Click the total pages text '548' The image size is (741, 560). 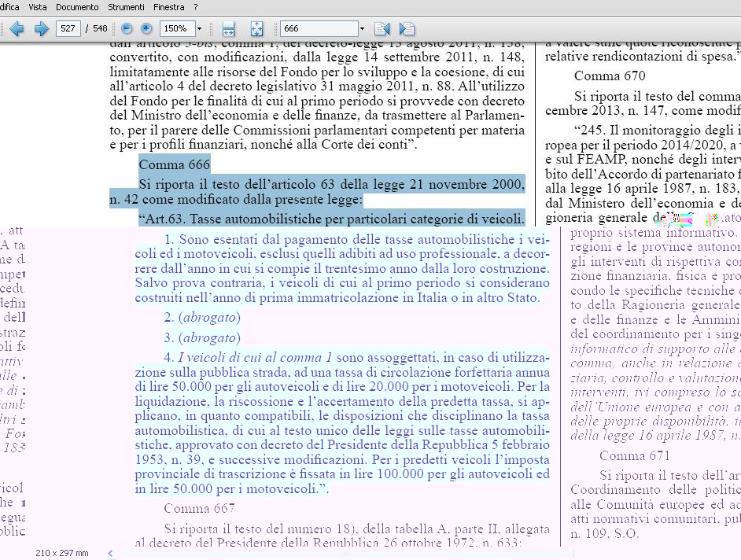coord(100,28)
